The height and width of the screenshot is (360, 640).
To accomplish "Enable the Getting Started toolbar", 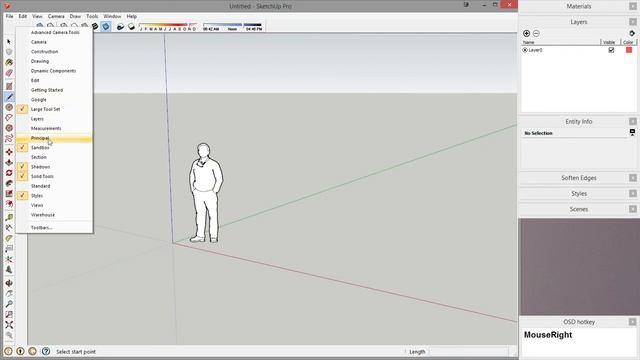I will click(x=54, y=90).
